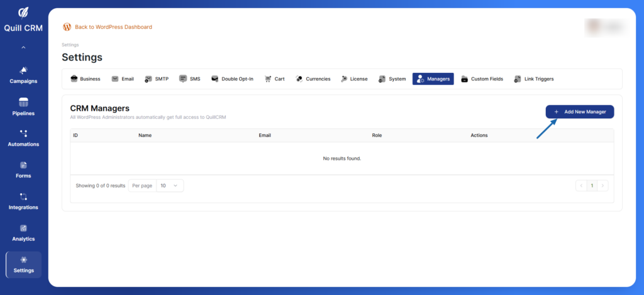The width and height of the screenshot is (644, 295).
Task: Click the WordPress logo icon
Action: point(67,27)
